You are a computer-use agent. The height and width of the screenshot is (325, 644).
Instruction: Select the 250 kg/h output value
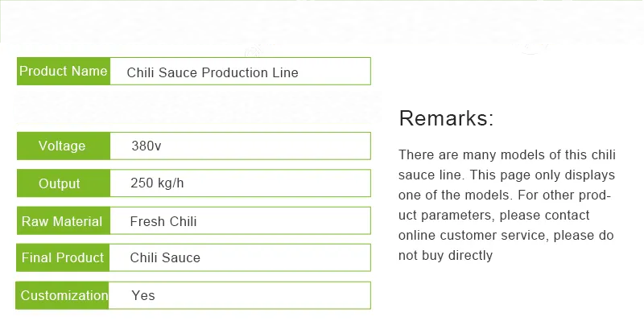pyautogui.click(x=157, y=183)
